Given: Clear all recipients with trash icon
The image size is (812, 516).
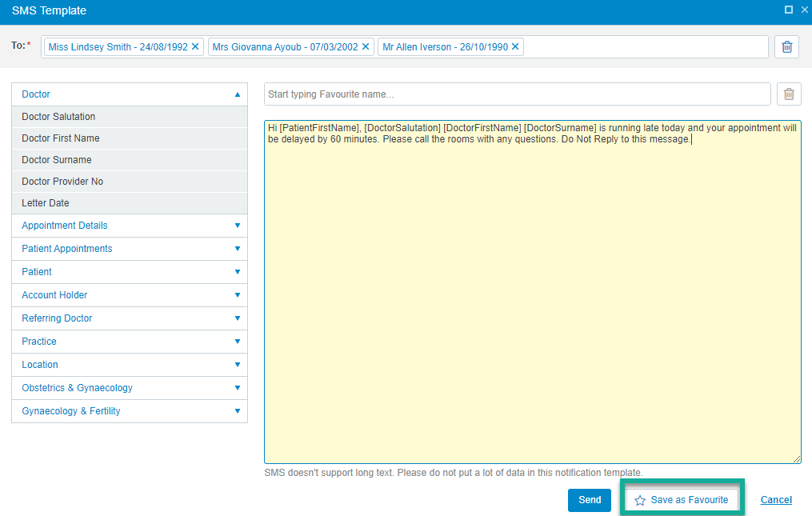Looking at the screenshot, I should [x=786, y=46].
